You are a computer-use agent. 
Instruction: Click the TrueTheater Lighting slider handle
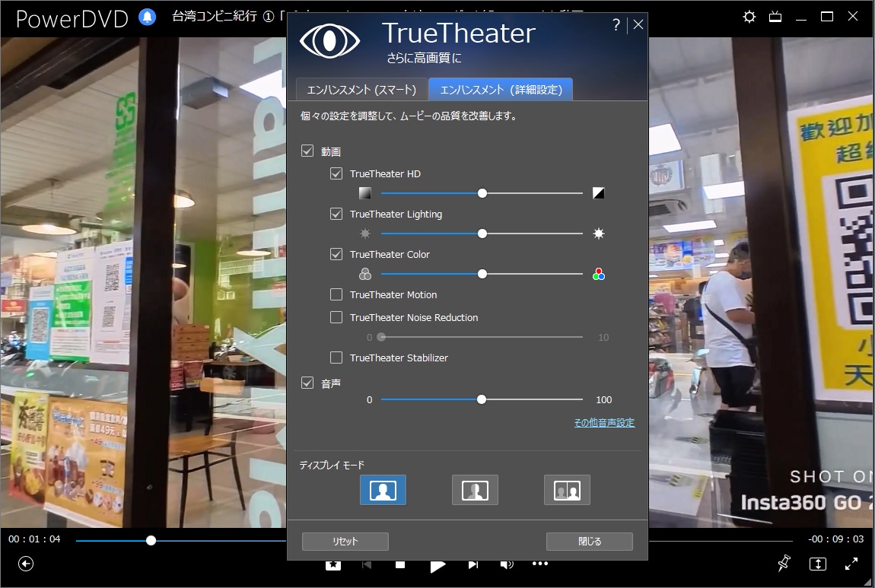click(x=482, y=234)
